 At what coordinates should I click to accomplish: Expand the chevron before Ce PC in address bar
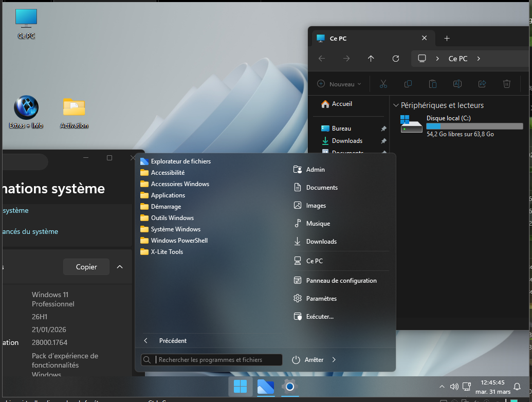point(437,59)
